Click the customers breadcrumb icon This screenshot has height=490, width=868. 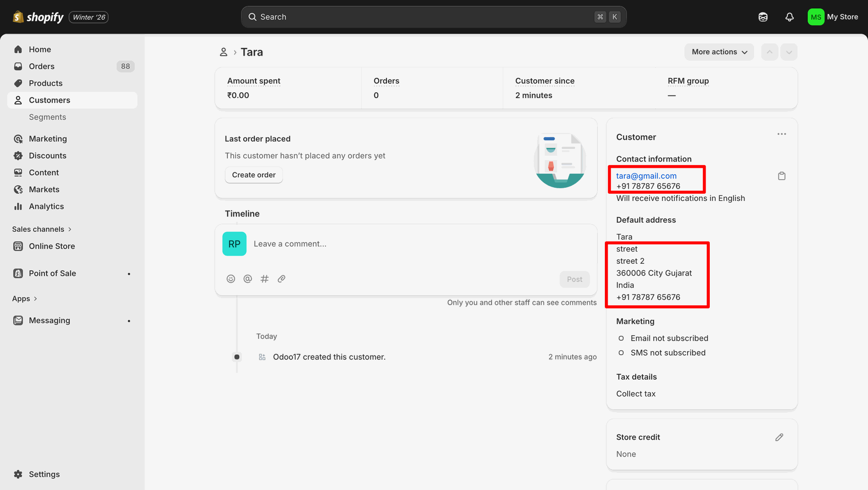(x=223, y=52)
